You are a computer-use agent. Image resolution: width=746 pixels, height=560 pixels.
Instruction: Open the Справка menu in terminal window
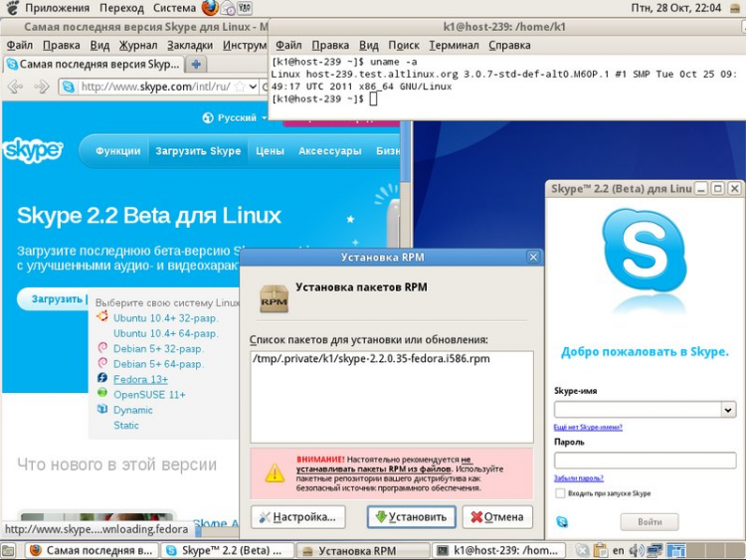click(x=509, y=45)
